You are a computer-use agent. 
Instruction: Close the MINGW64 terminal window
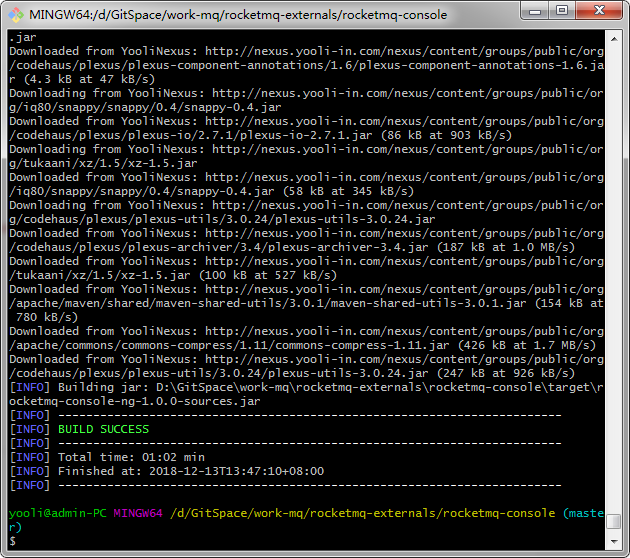click(x=599, y=11)
